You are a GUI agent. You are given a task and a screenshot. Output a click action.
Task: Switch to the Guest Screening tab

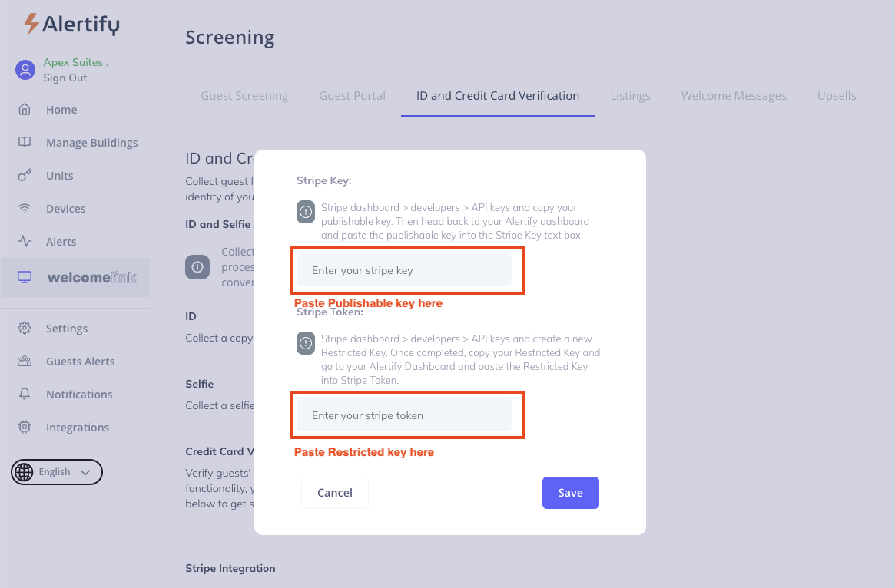click(x=244, y=96)
